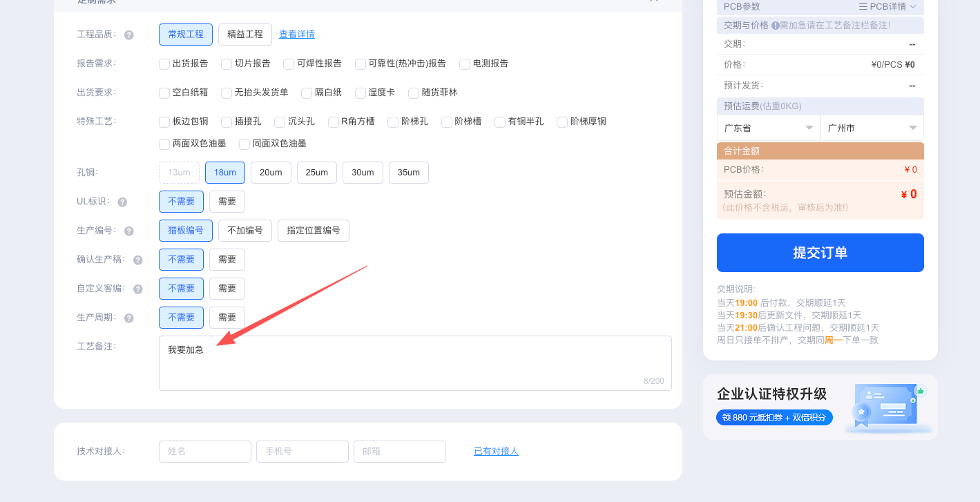Image resolution: width=980 pixels, height=502 pixels.
Task: Tick the 两面双色油墨 checkbox
Action: [x=164, y=144]
